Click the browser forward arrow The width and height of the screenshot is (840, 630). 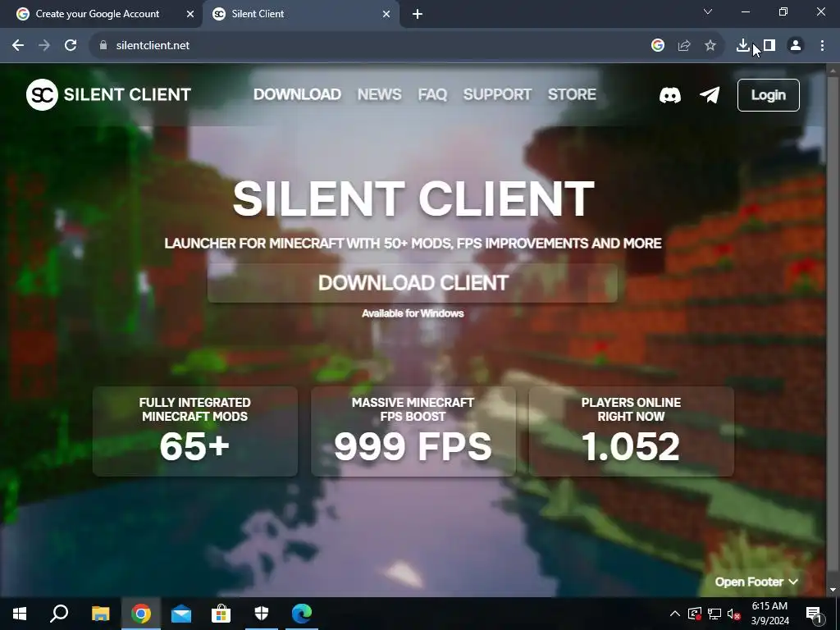point(44,46)
